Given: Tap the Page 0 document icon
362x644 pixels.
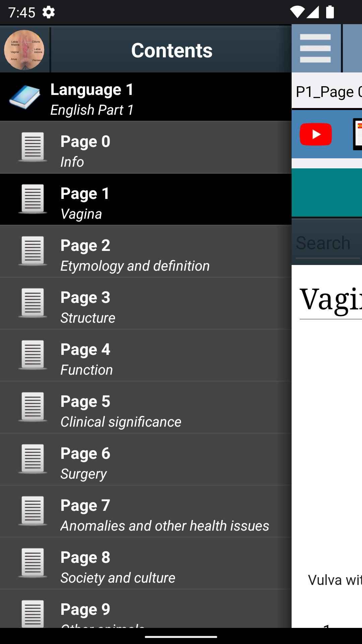Looking at the screenshot, I should click(33, 147).
